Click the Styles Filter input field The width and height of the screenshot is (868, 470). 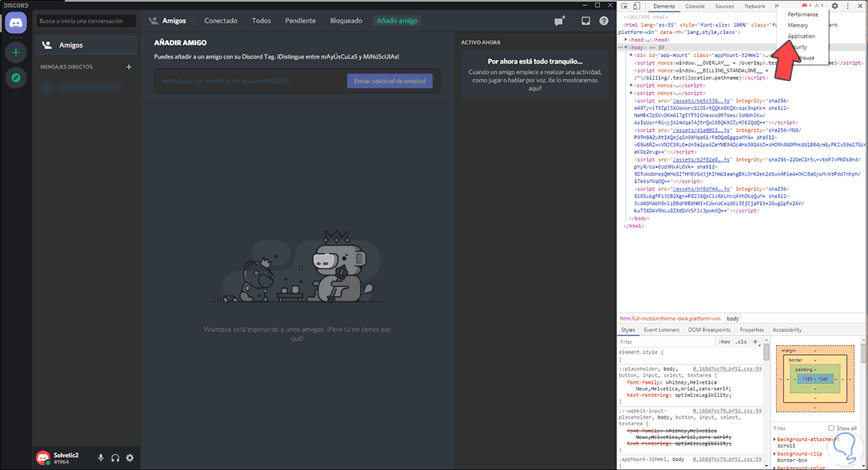665,342
